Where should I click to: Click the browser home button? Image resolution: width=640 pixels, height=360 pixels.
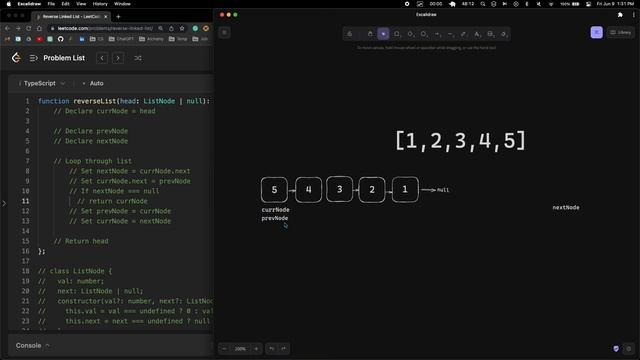(39, 29)
